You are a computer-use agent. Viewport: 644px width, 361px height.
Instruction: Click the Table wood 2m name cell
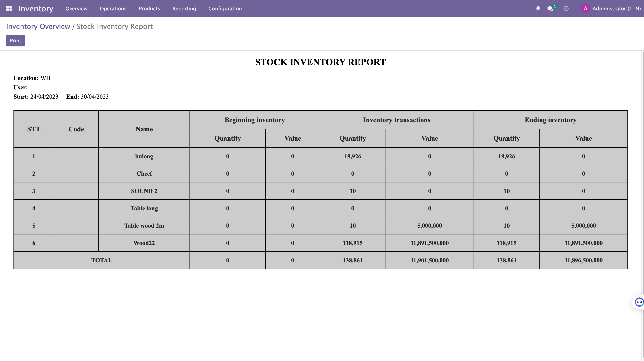pos(144,226)
